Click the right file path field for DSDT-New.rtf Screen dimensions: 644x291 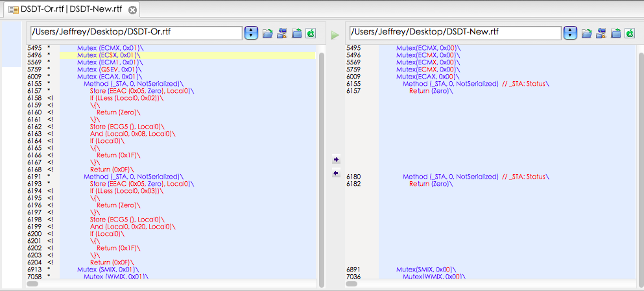coord(455,32)
